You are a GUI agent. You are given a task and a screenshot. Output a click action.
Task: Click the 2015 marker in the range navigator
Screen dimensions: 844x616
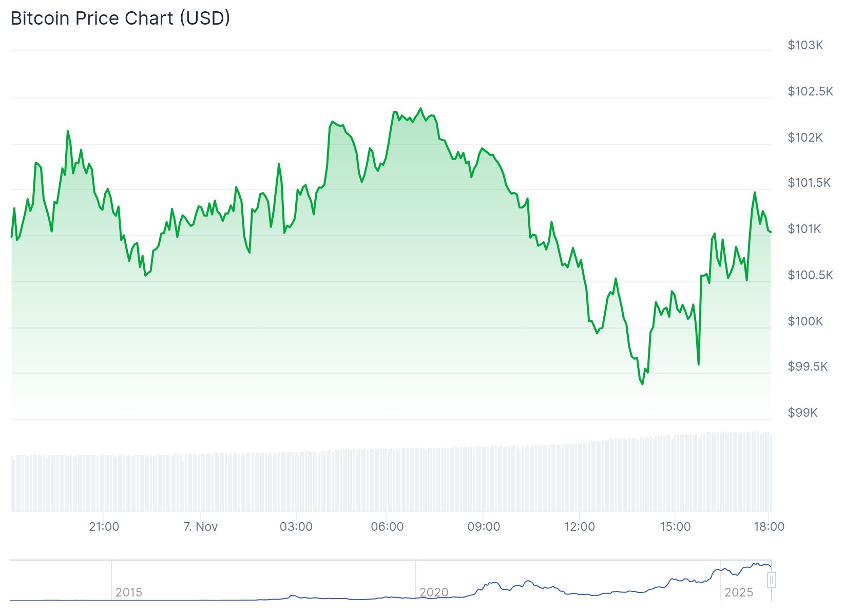[x=128, y=592]
